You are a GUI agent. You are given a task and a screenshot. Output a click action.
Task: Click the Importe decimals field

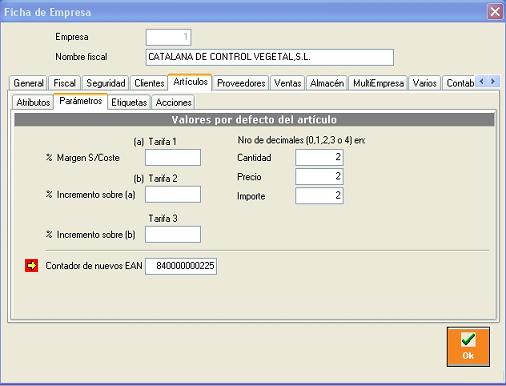(x=319, y=195)
